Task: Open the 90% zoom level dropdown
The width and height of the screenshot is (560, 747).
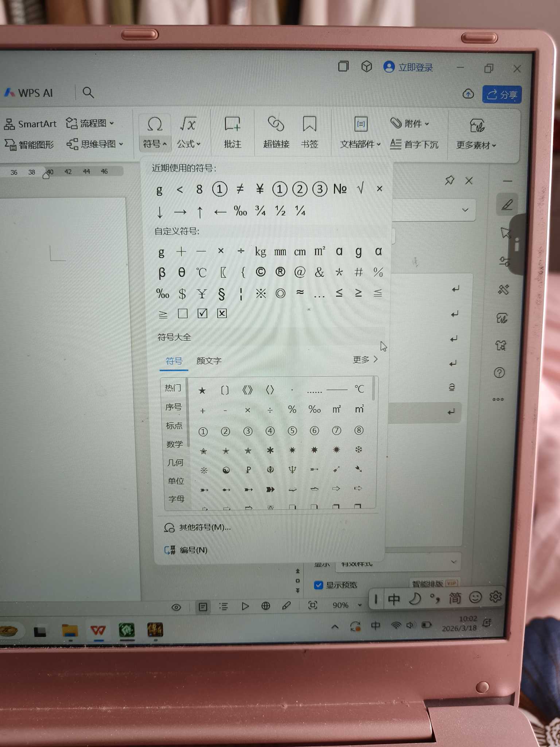Action: click(346, 605)
